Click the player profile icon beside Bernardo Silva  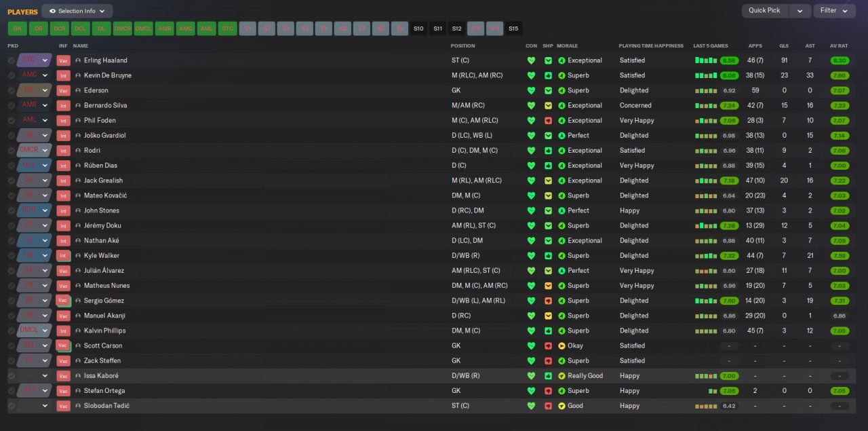click(x=78, y=106)
